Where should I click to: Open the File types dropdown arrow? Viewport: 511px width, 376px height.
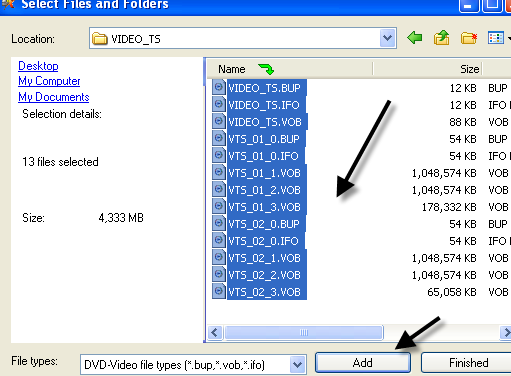click(x=298, y=365)
